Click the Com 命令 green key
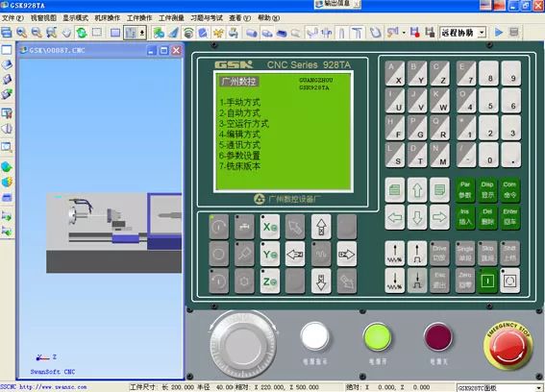This screenshot has height=392, width=545. pos(509,190)
